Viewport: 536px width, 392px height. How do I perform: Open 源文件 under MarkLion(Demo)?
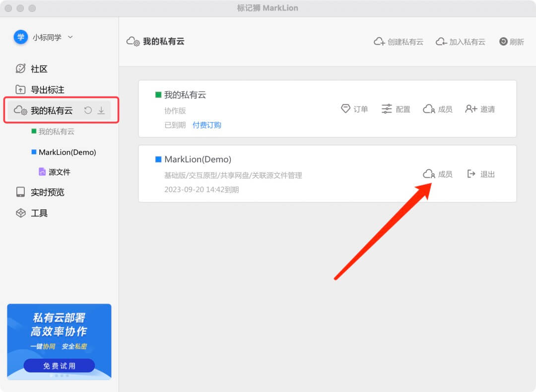[59, 172]
